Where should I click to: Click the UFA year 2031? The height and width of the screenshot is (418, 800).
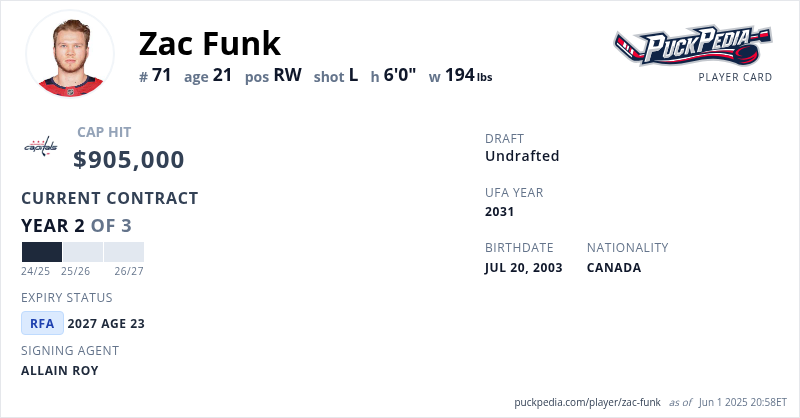click(x=499, y=211)
